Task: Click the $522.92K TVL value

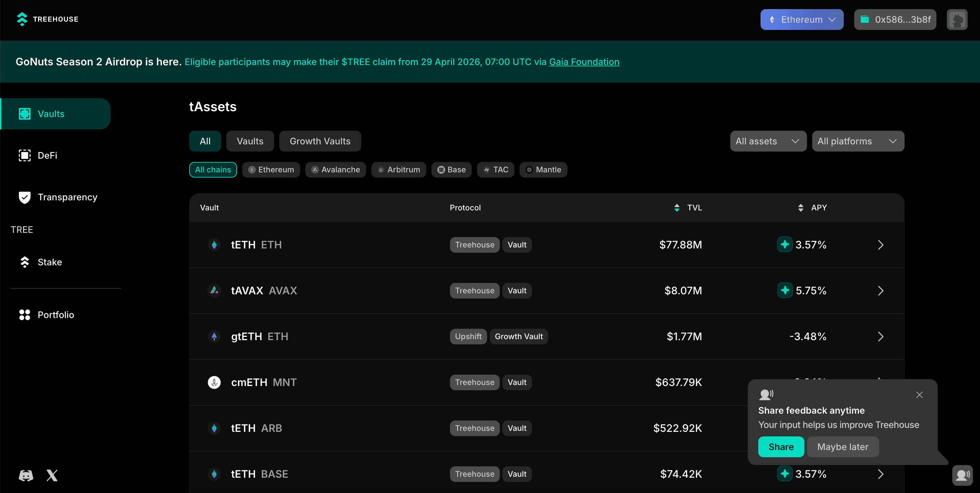Action: 678,428
